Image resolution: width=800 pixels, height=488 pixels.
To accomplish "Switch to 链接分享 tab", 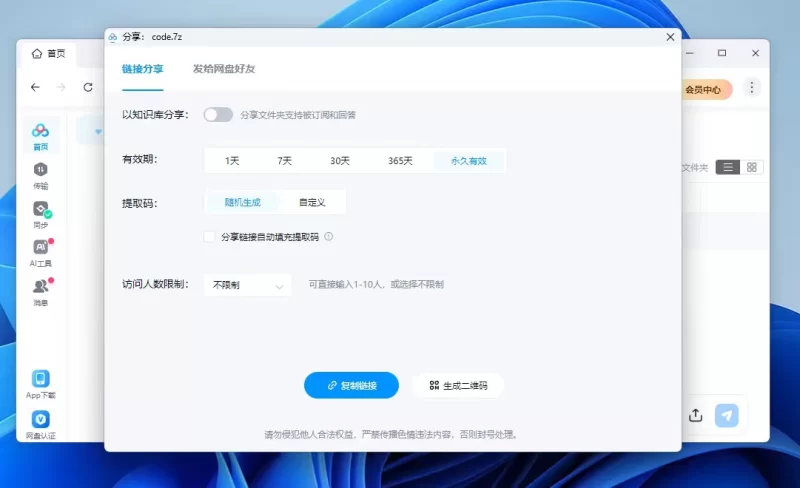I will pos(142,69).
